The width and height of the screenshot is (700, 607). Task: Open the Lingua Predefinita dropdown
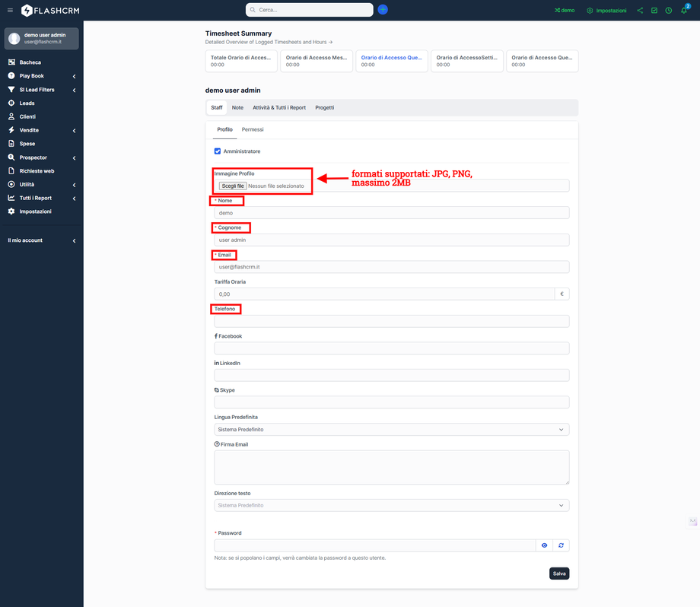392,429
